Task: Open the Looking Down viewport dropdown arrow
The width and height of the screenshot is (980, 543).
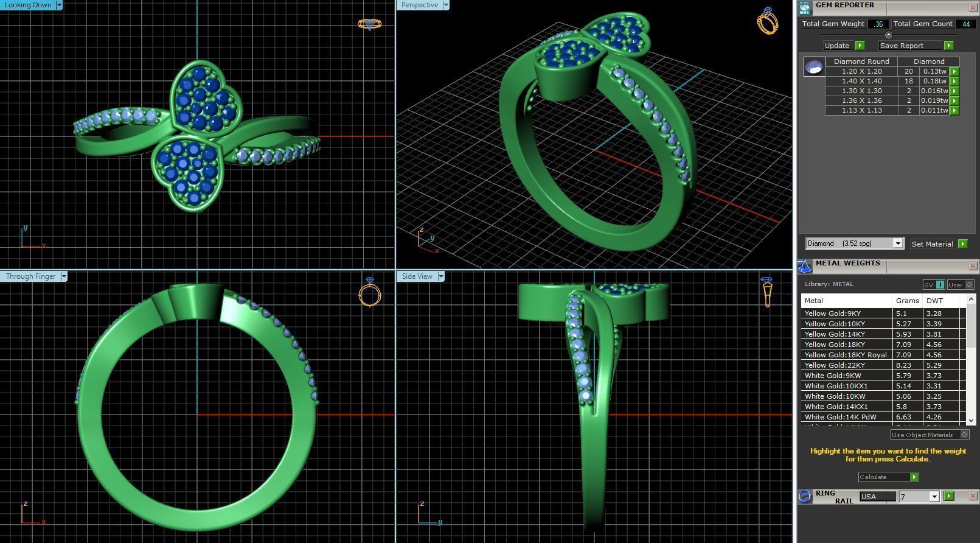Action: coord(59,5)
